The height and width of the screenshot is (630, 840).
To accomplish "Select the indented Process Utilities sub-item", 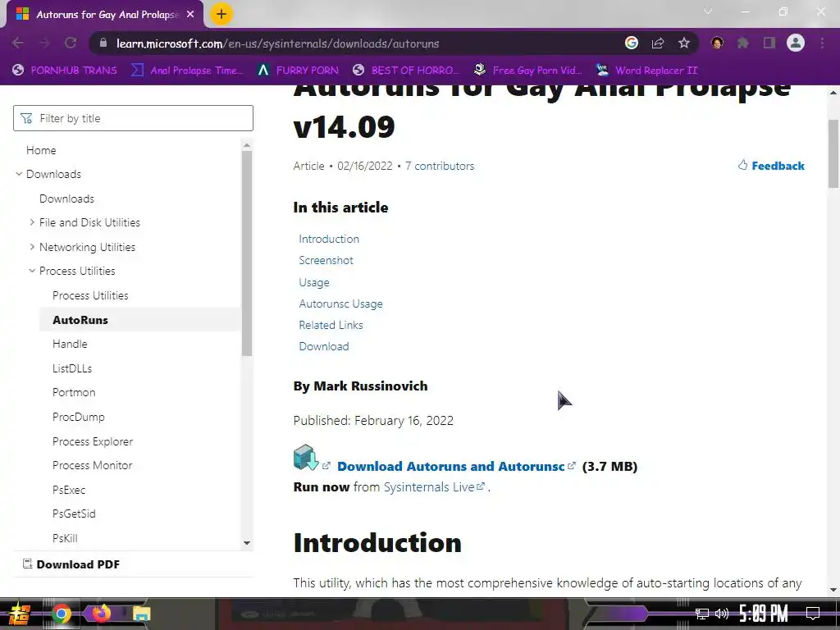I will click(90, 295).
